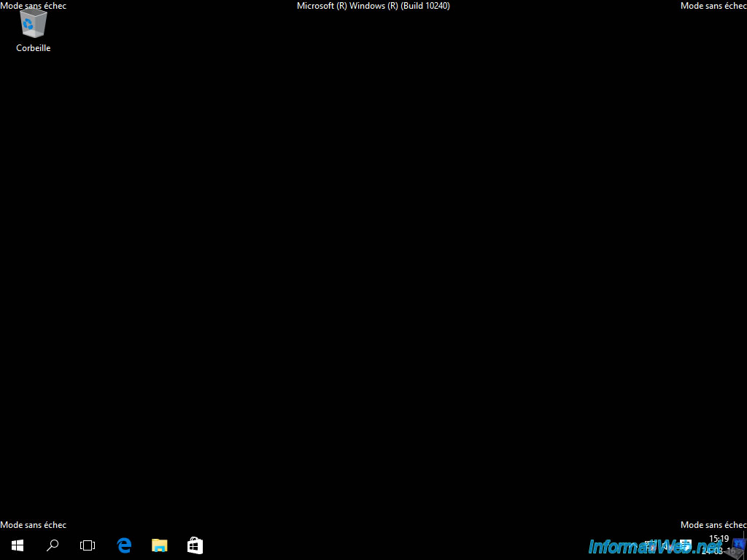747x560 pixels.
Task: Click the bottom-left 'Mode sans échec' text
Action: pyautogui.click(x=34, y=525)
